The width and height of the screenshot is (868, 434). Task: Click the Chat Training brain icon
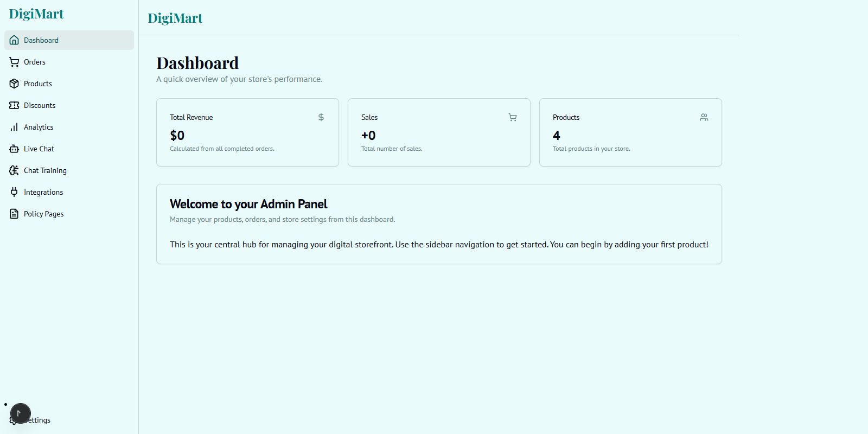coord(14,170)
